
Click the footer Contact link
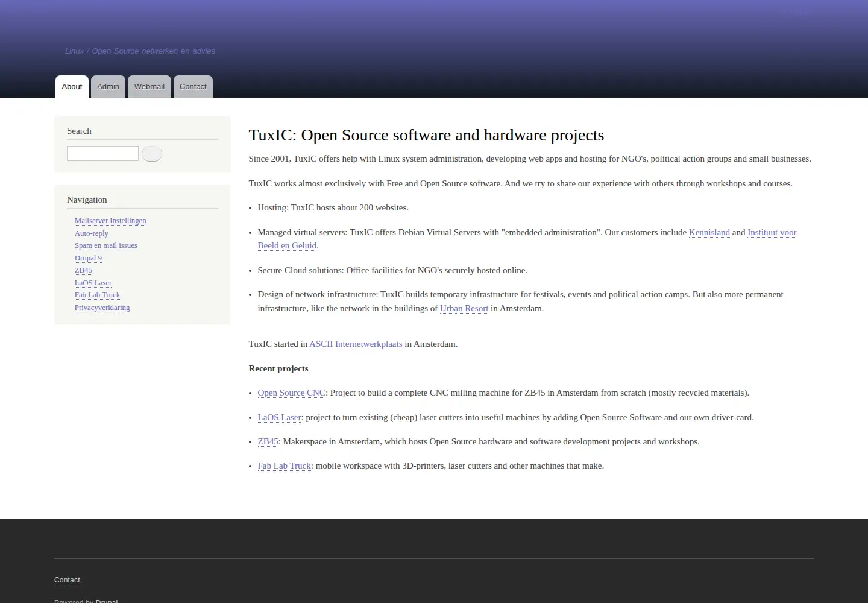[x=67, y=580]
